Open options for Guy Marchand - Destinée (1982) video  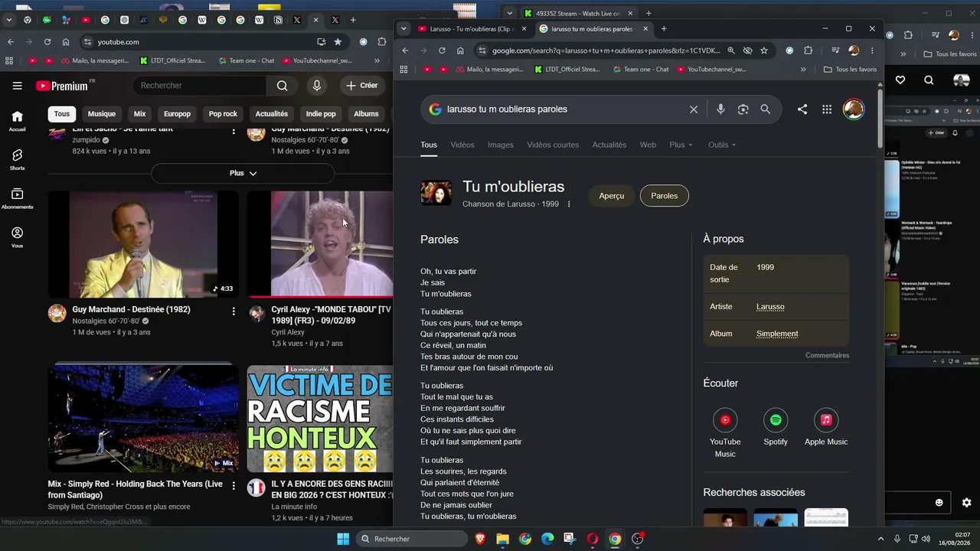[x=234, y=311]
